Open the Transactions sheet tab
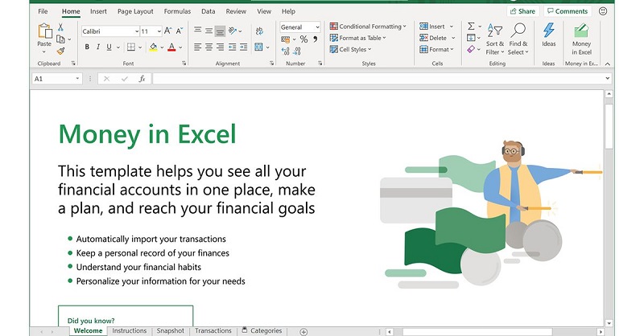 pyautogui.click(x=213, y=330)
